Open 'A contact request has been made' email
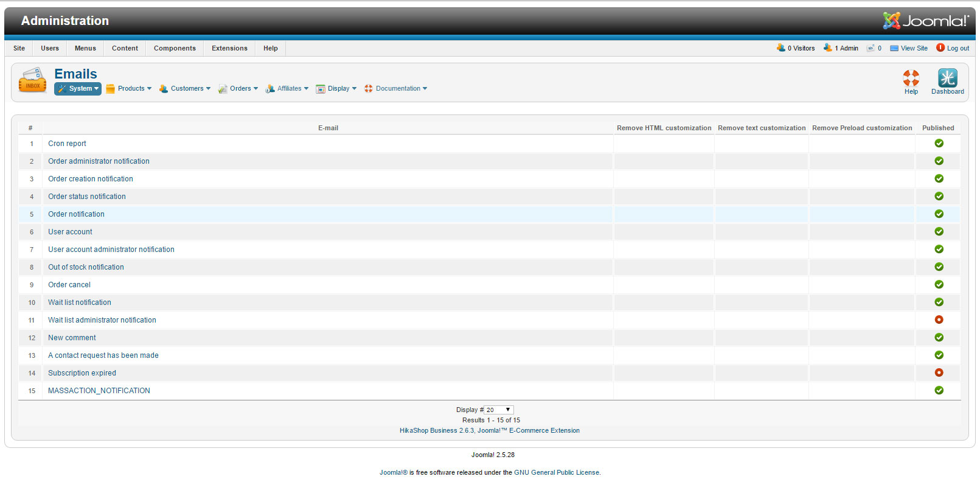 103,355
